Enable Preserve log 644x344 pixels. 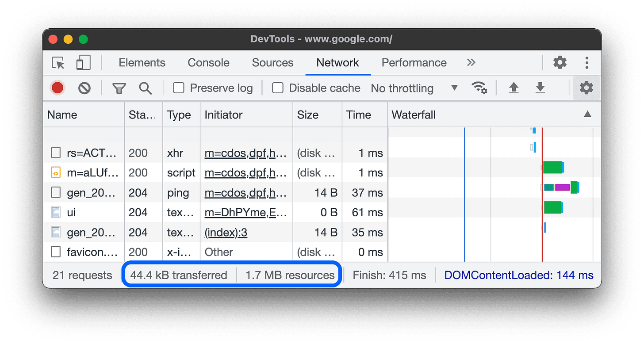point(178,88)
